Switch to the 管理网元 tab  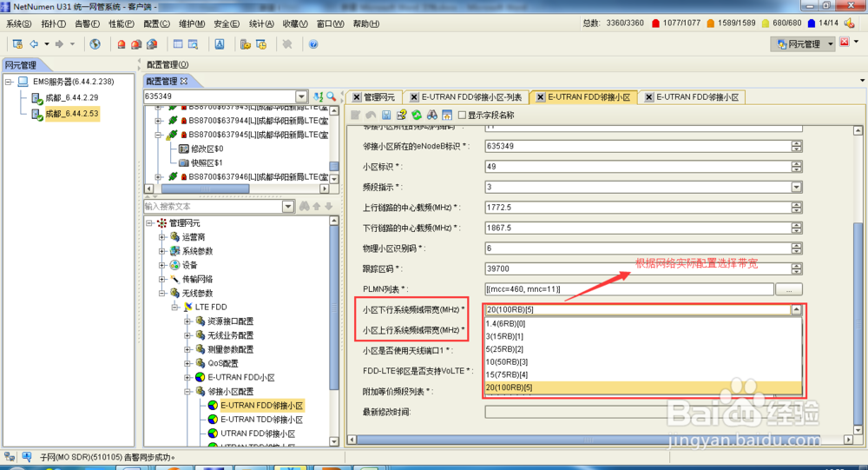coord(379,97)
